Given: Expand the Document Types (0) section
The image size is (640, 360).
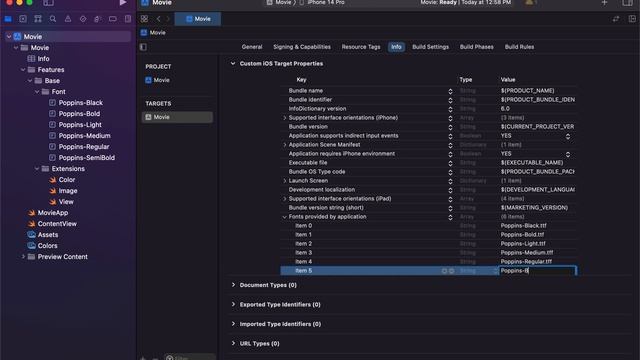Looking at the screenshot, I should [233, 285].
